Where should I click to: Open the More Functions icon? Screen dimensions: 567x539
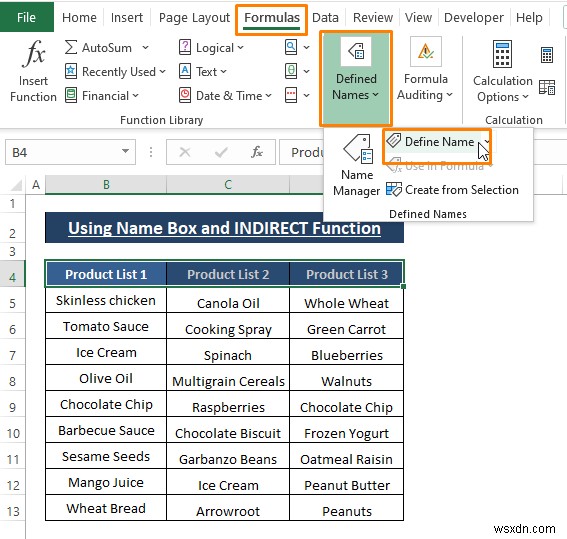291,95
